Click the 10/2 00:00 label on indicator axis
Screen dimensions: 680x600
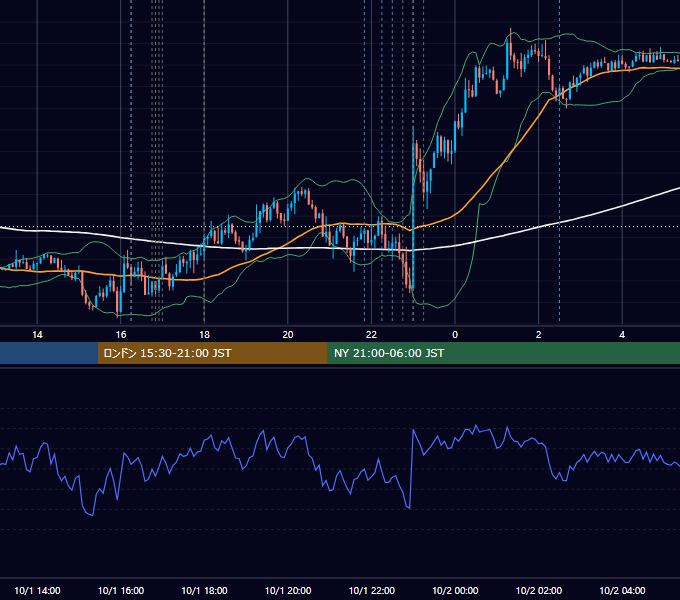455,590
